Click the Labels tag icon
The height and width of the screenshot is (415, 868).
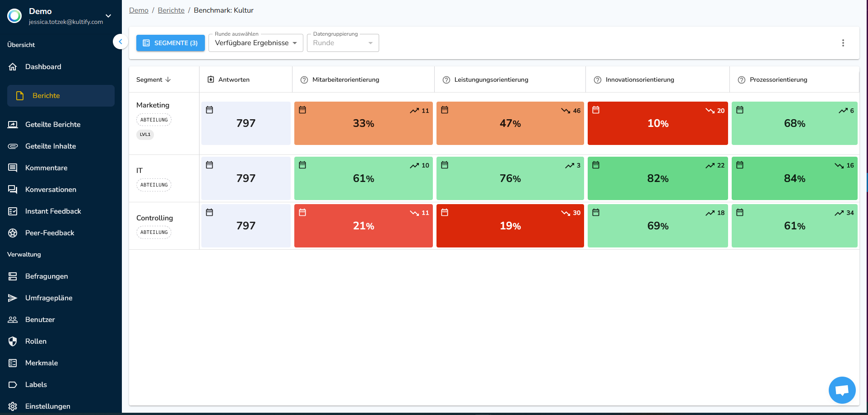[x=13, y=385]
